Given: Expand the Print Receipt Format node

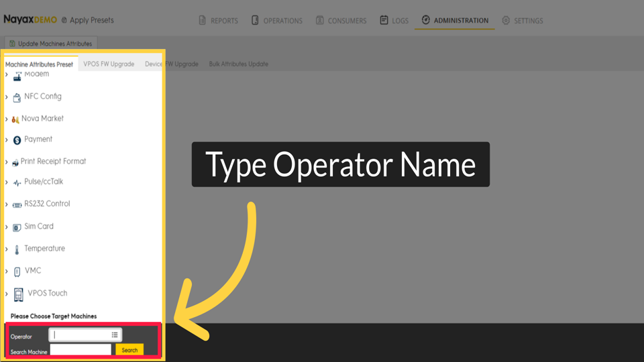Looking at the screenshot, I should coord(7,162).
